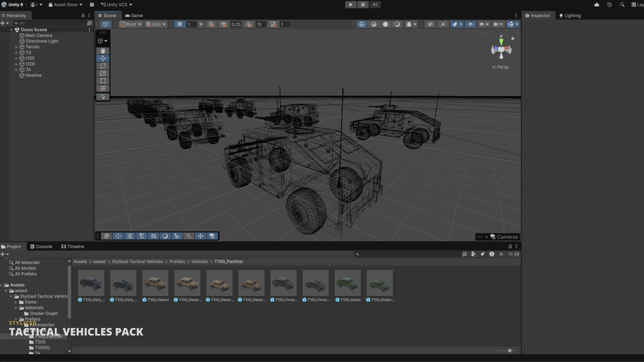Switch to the Lighting tab

[570, 16]
